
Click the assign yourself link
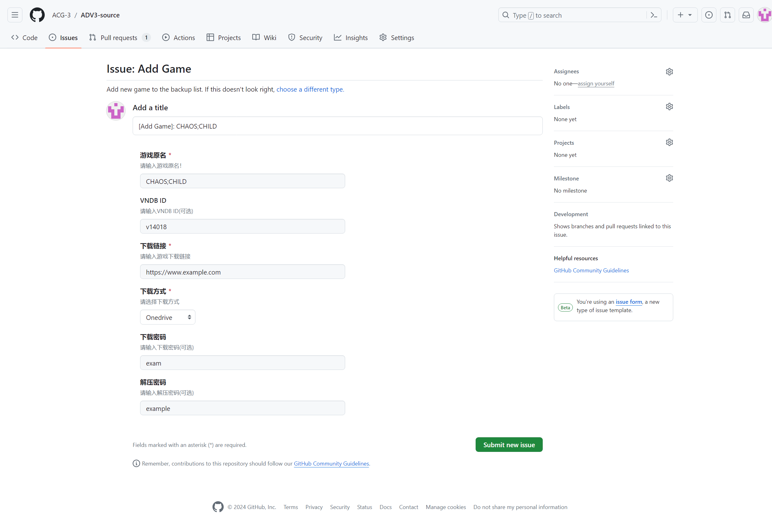point(596,83)
